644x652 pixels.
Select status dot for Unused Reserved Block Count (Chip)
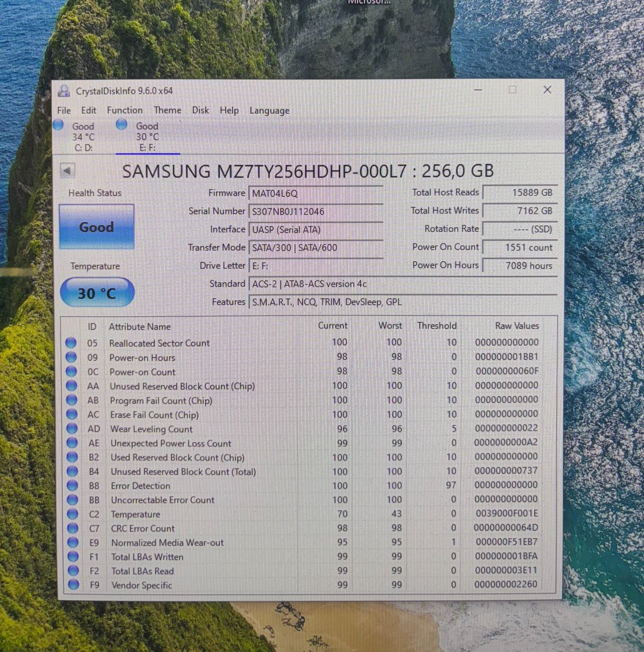point(71,385)
